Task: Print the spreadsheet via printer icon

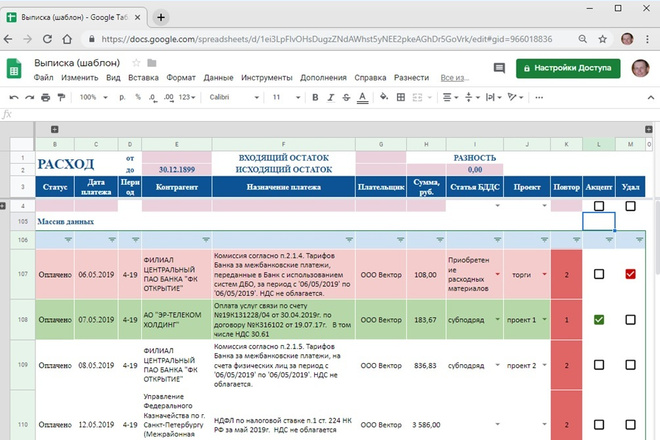Action: pos(45,97)
